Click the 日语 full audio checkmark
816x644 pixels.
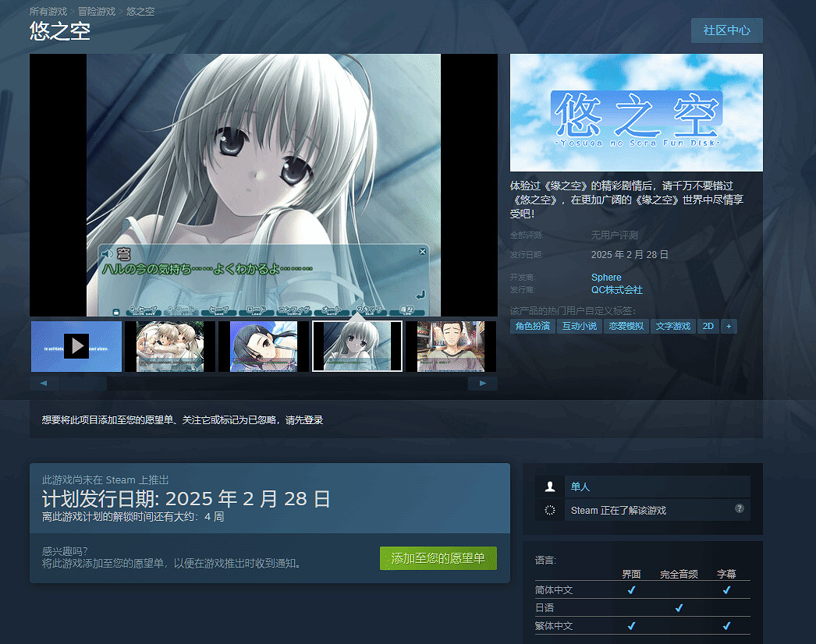coord(679,607)
